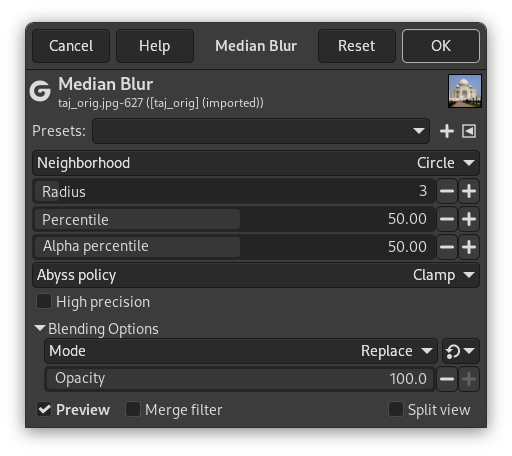Confirm the filter with OK
Viewport: 512px width, 456px height.
(441, 46)
